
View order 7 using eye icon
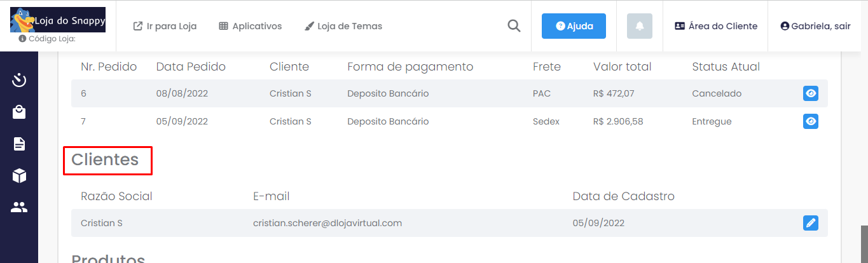coord(810,121)
